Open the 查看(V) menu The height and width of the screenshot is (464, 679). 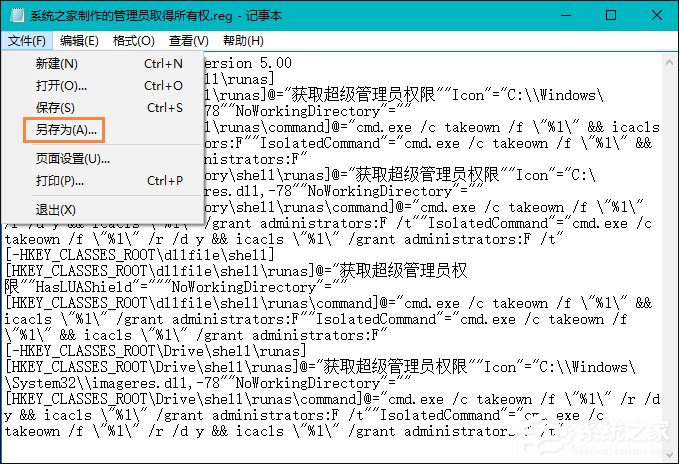tap(189, 41)
